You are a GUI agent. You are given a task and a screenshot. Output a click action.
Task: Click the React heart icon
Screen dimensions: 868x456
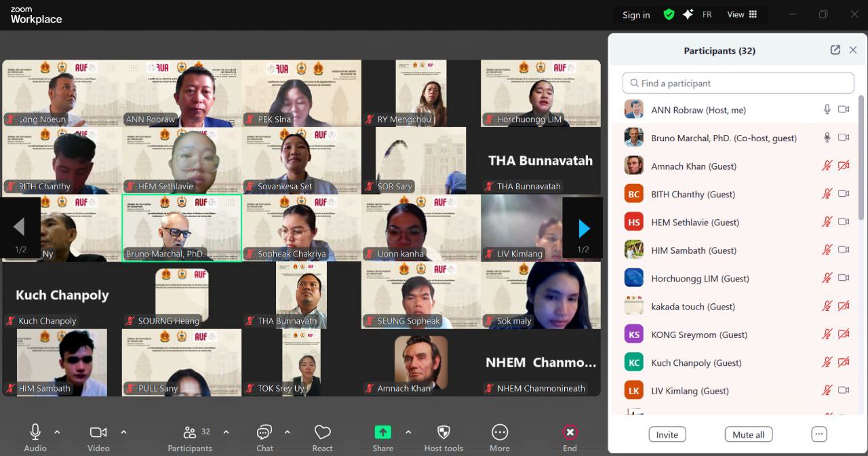(322, 432)
